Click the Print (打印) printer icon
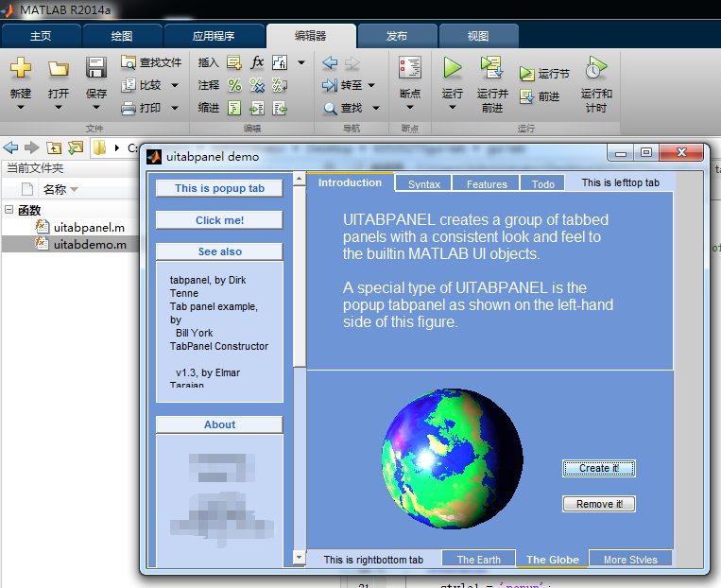 (x=129, y=108)
